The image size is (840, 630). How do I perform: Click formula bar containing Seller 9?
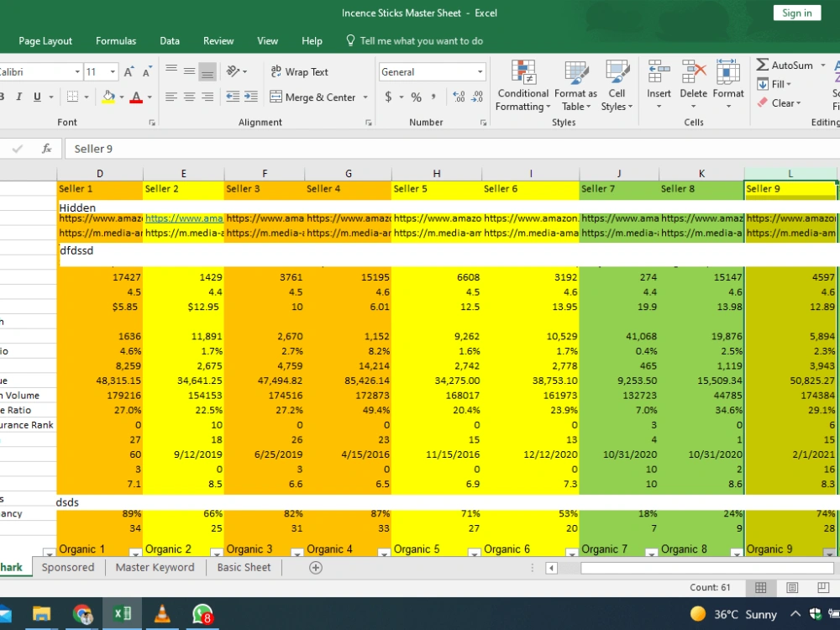452,149
